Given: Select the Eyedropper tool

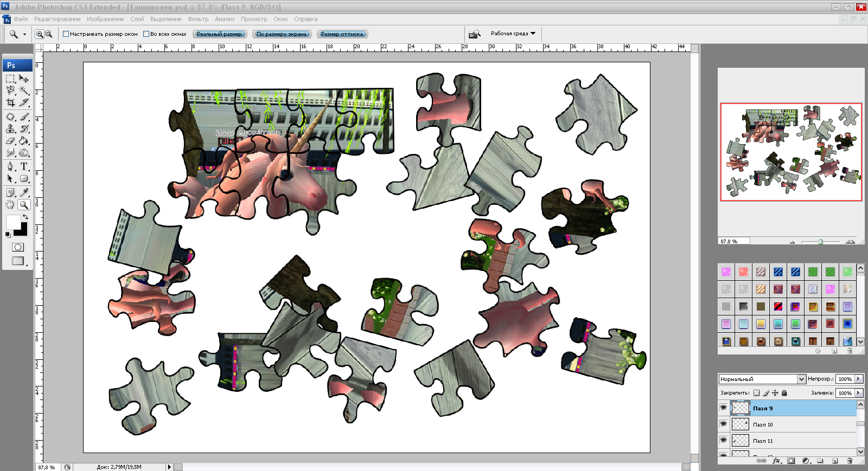Looking at the screenshot, I should click(24, 192).
